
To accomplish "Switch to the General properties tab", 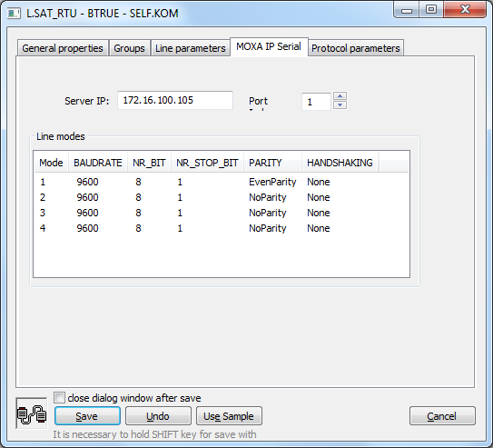I will coord(63,48).
